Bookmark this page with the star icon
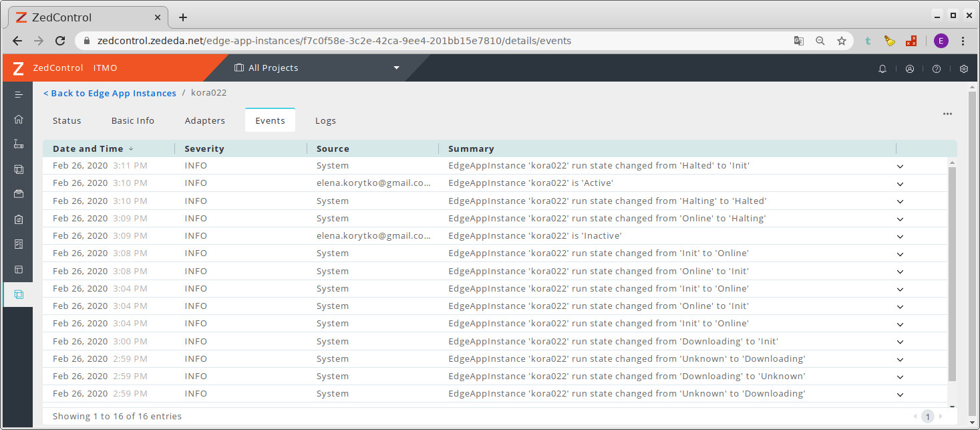 (x=842, y=41)
